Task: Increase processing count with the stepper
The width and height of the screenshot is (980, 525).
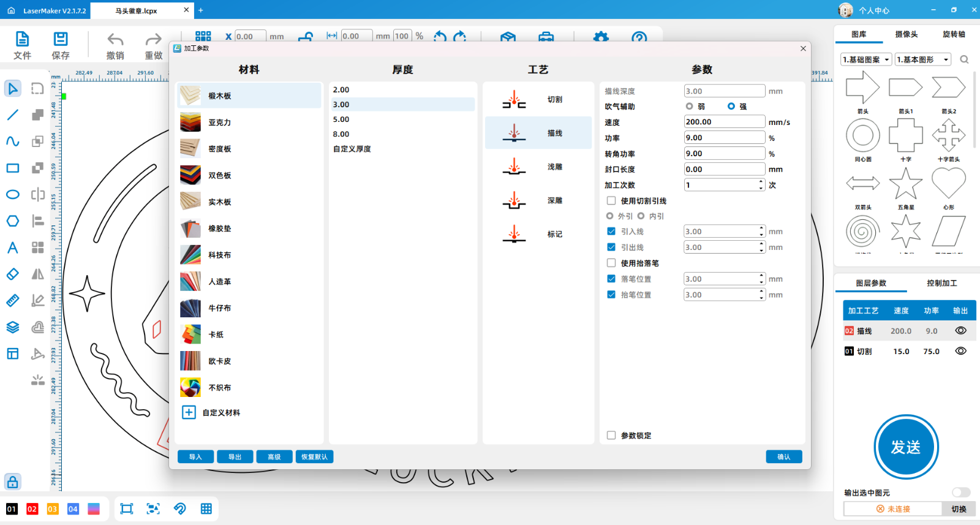Action: [761, 182]
